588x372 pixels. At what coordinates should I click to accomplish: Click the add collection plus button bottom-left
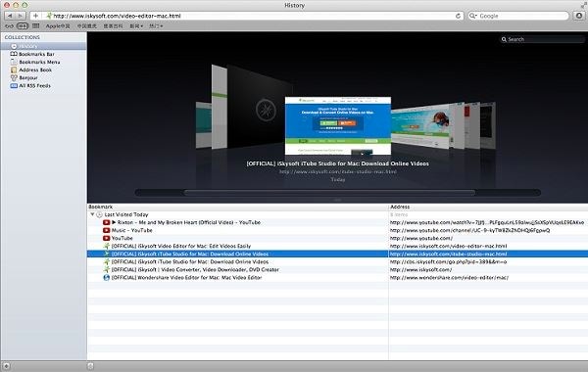tap(7, 366)
